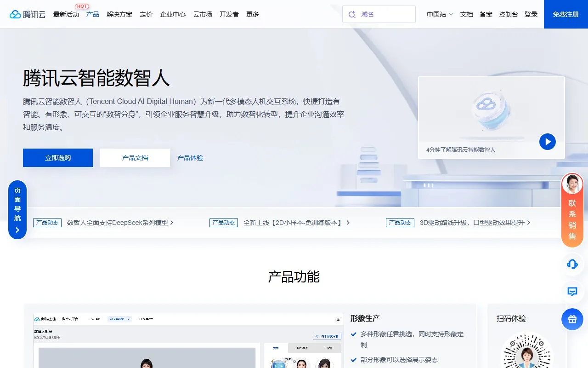Click the 扫码体验 QR code
Screen dimensions: 588x368
point(526,353)
